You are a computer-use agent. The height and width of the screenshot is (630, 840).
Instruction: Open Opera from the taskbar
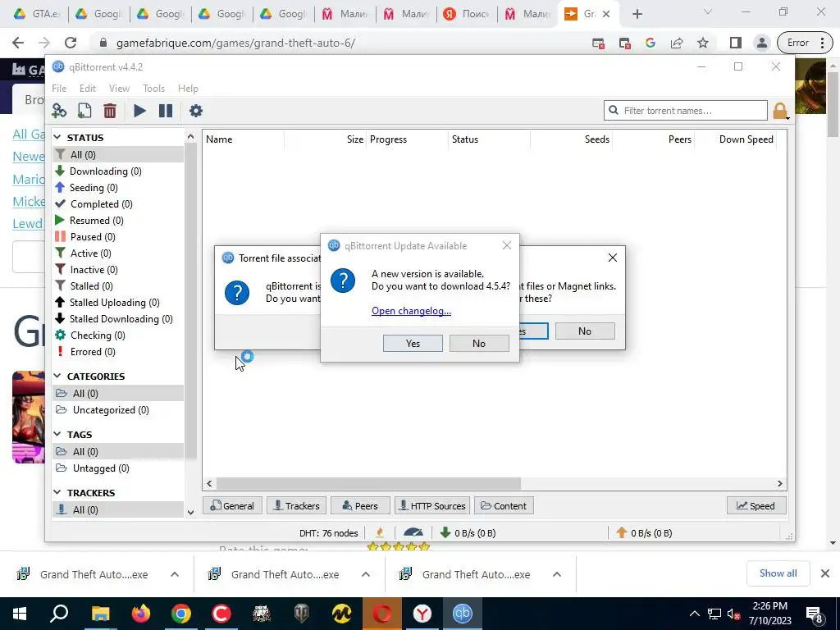click(382, 614)
